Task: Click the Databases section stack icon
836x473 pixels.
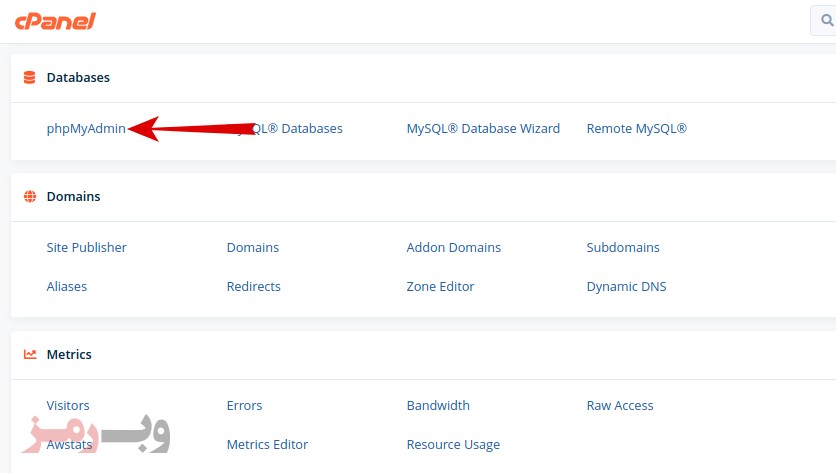Action: tap(29, 77)
